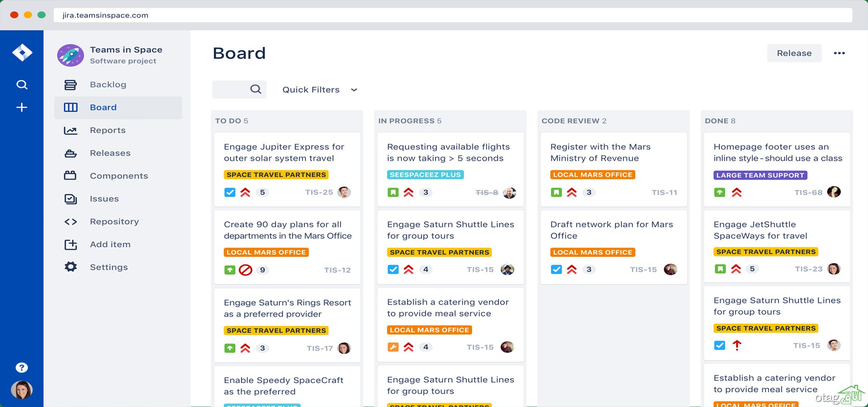Click the Release button
868x407 pixels.
click(x=794, y=53)
